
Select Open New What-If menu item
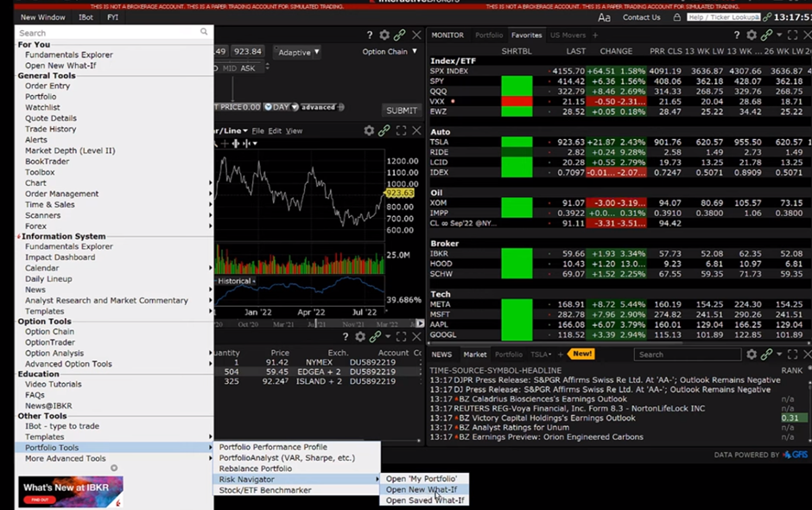tap(424, 489)
